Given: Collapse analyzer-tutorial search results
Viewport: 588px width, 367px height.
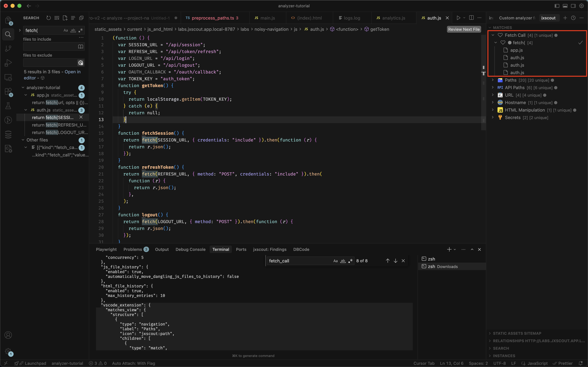Looking at the screenshot, I should (23, 87).
